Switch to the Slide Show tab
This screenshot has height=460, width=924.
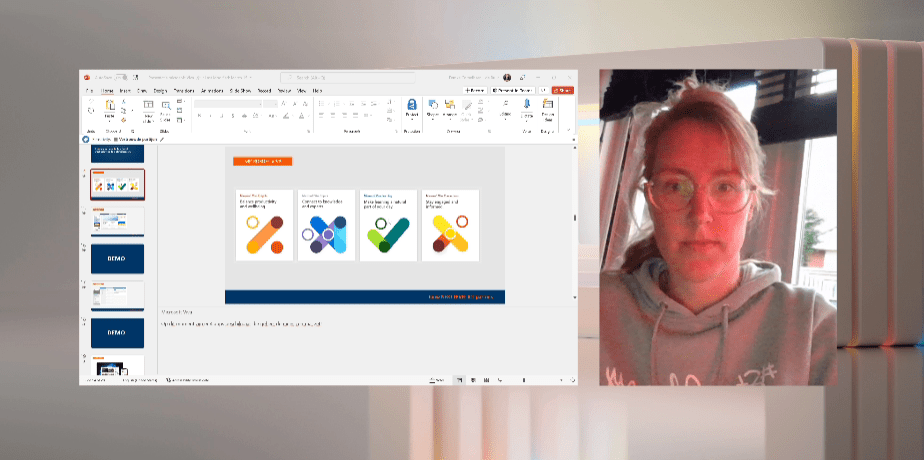pyautogui.click(x=240, y=90)
